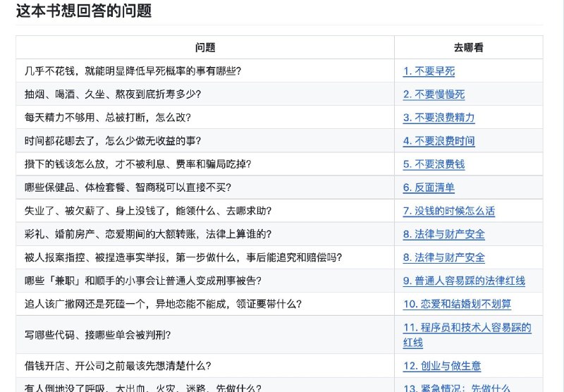The height and width of the screenshot is (392, 564).
Task: Select the question 时间都花哪去了
Action: 113,141
